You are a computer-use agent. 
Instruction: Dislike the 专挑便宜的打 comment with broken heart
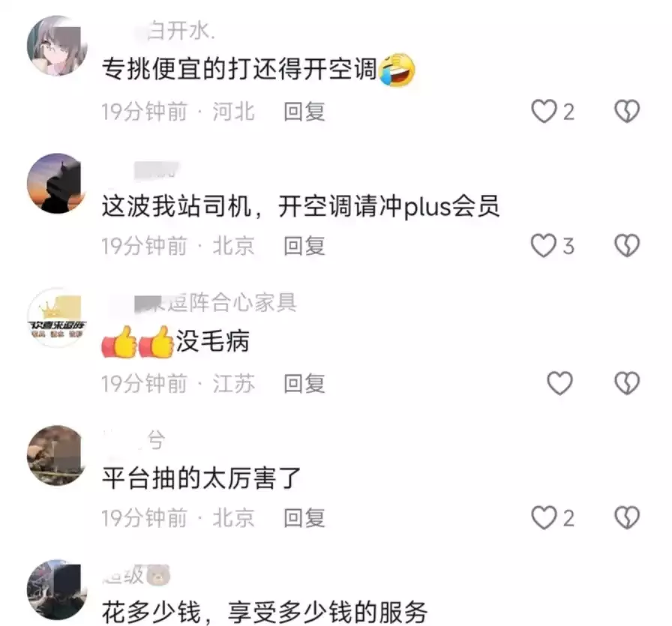pos(627,112)
